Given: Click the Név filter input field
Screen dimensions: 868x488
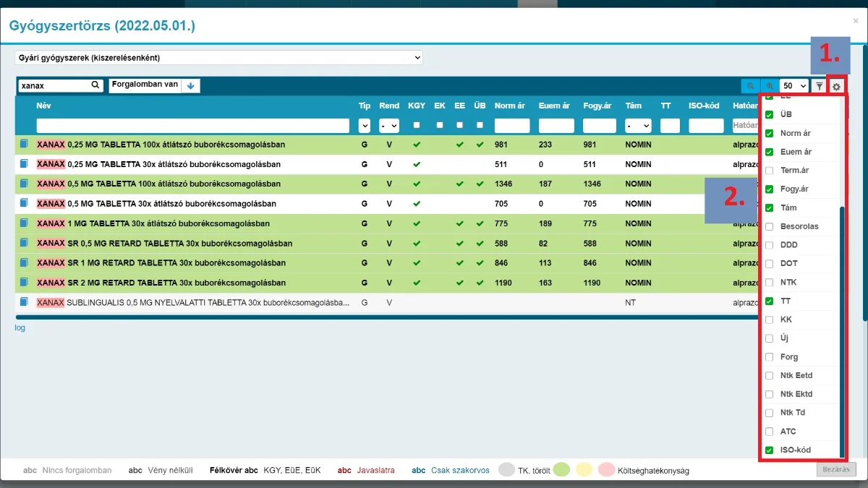Looking at the screenshot, I should click(194, 125).
